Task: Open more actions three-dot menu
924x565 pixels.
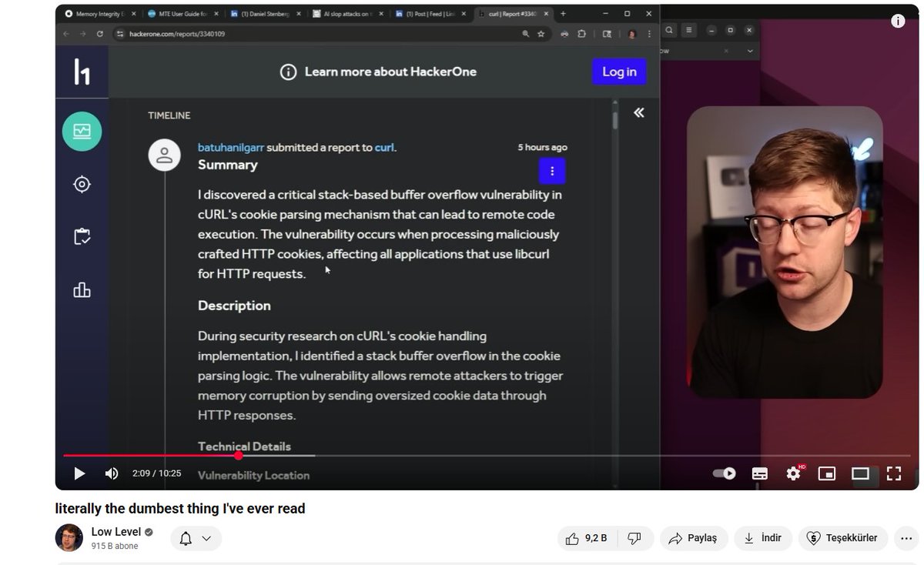Action: 907,538
